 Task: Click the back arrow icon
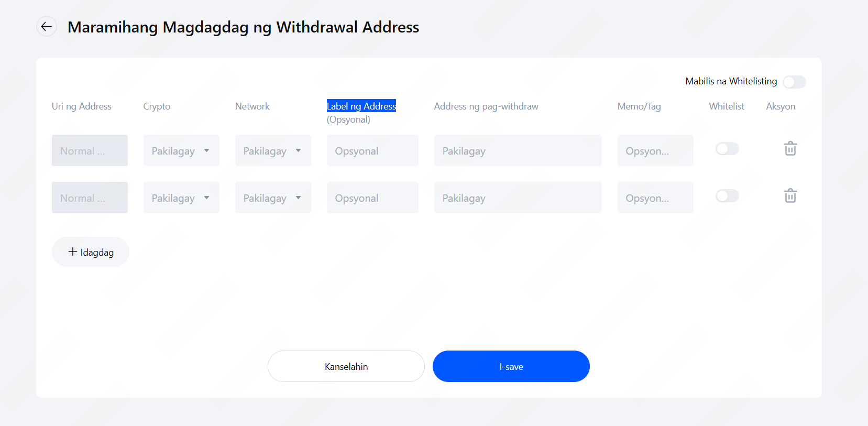click(47, 27)
